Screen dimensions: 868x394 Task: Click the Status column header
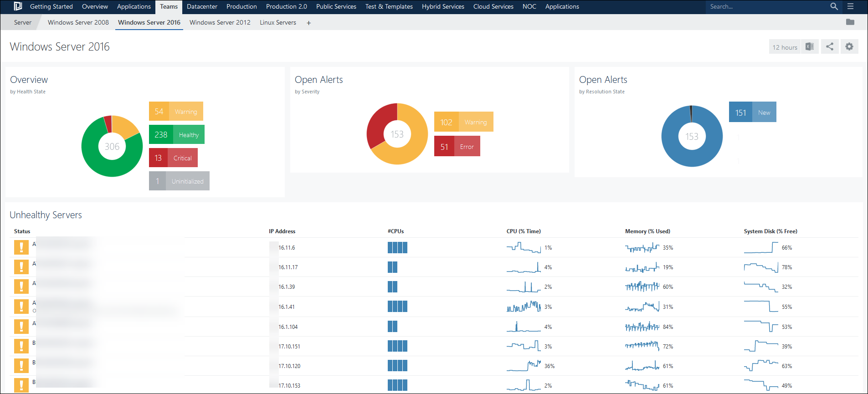pos(22,231)
